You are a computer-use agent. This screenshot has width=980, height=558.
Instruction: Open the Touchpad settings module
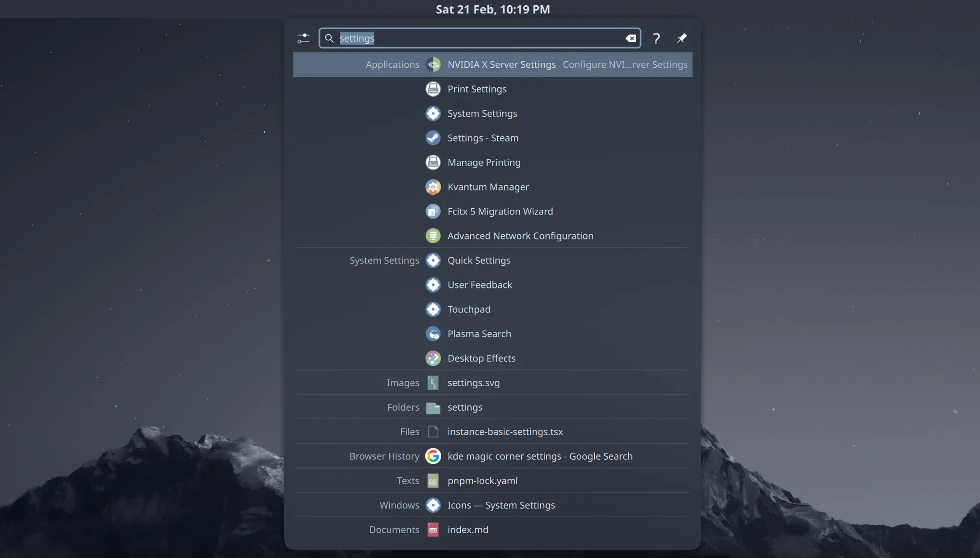tap(468, 309)
